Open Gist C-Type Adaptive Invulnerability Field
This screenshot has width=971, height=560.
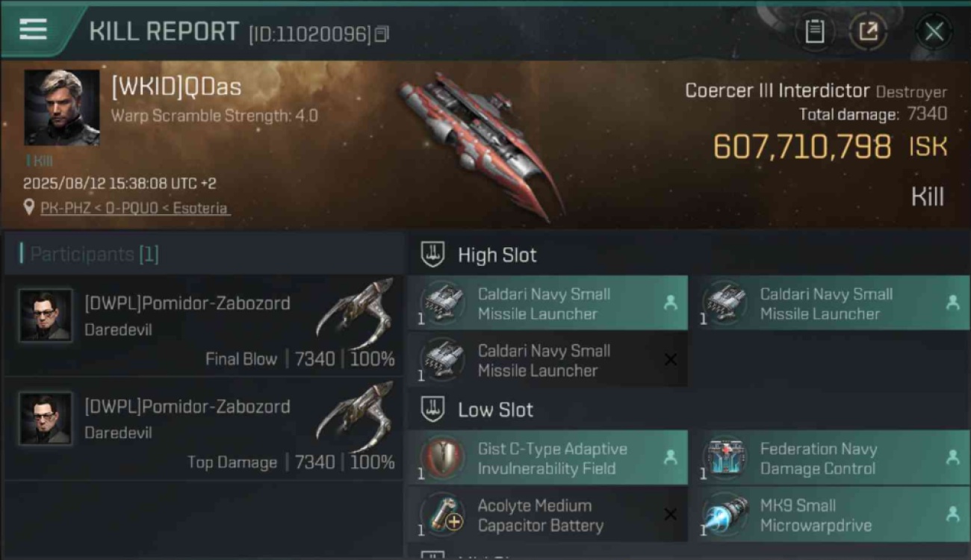click(x=547, y=458)
